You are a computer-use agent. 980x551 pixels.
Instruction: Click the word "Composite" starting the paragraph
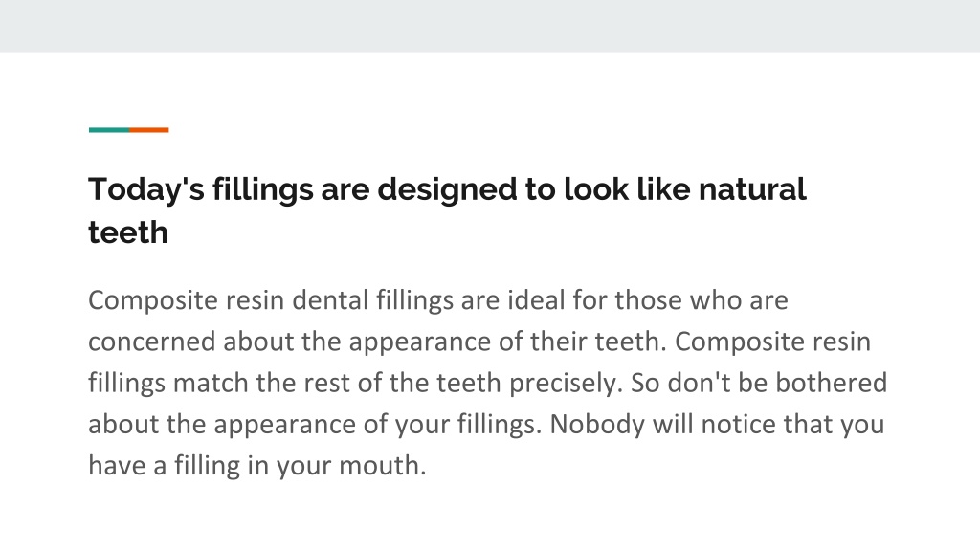pyautogui.click(x=152, y=300)
